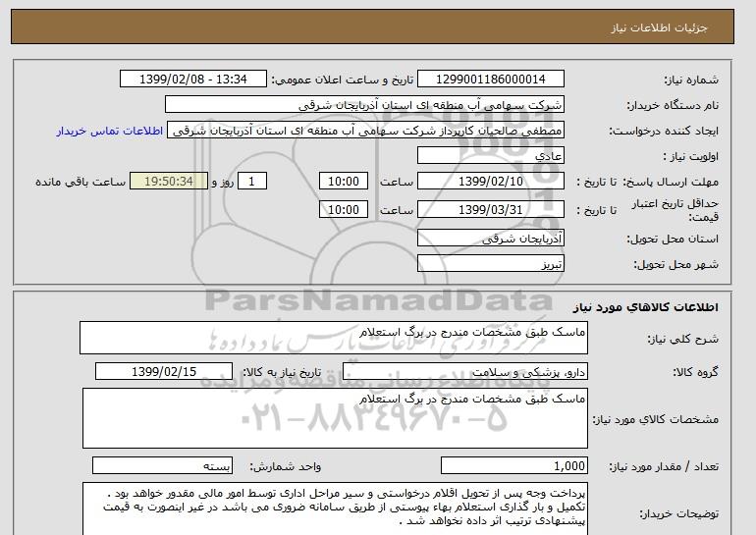
Task: Click the label مشخصات کالای مورد نیاز
Action: (x=656, y=419)
